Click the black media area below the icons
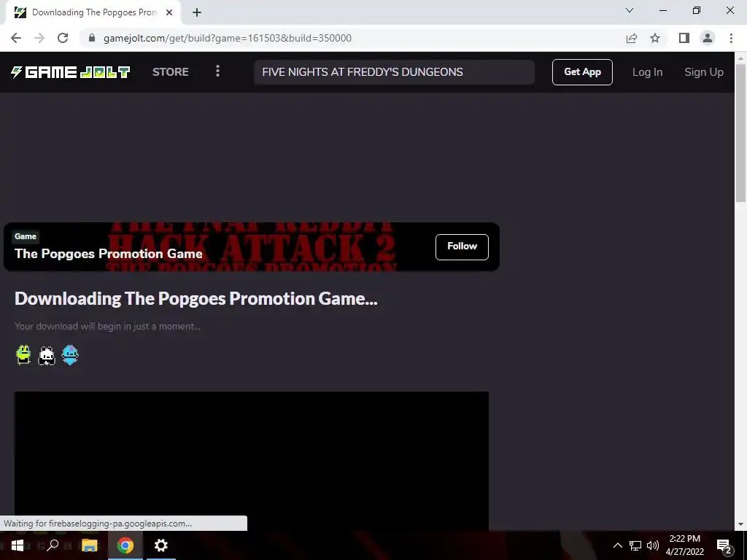The image size is (747, 560). 252,461
